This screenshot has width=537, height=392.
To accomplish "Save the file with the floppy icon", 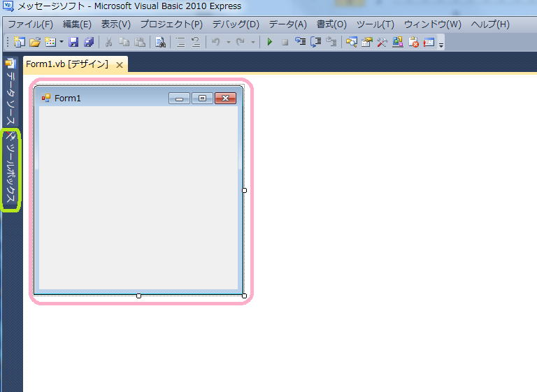I will [x=73, y=42].
